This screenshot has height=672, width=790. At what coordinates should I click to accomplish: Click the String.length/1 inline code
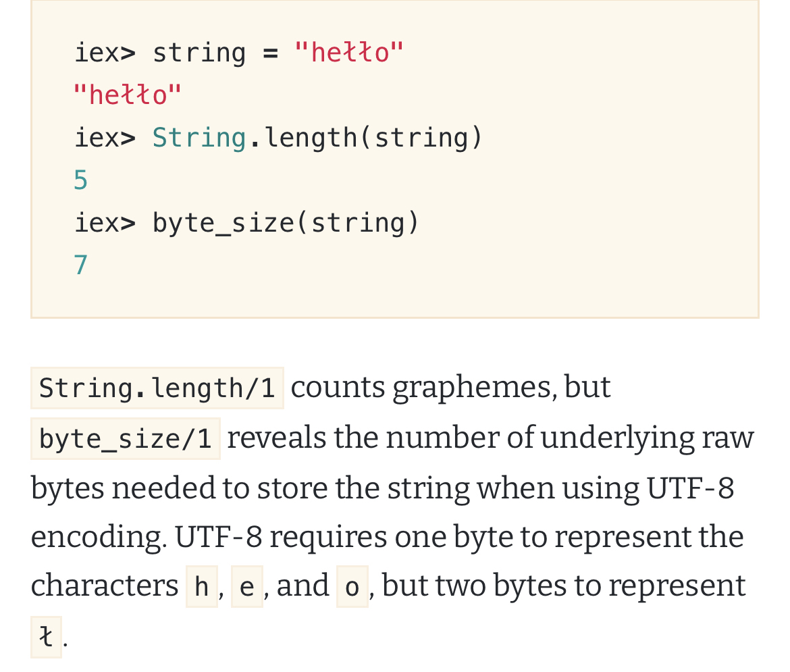coord(157,388)
